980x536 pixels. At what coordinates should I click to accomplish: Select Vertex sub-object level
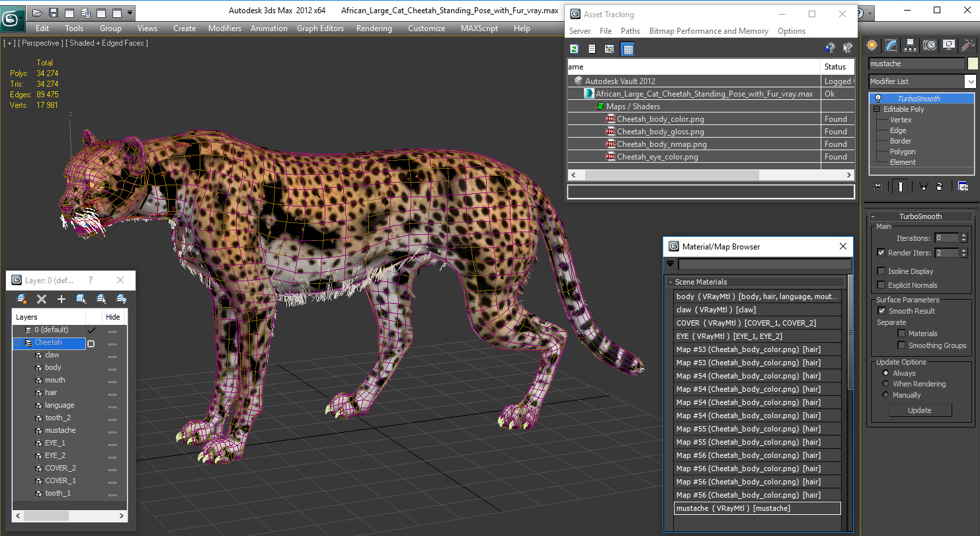pos(901,120)
